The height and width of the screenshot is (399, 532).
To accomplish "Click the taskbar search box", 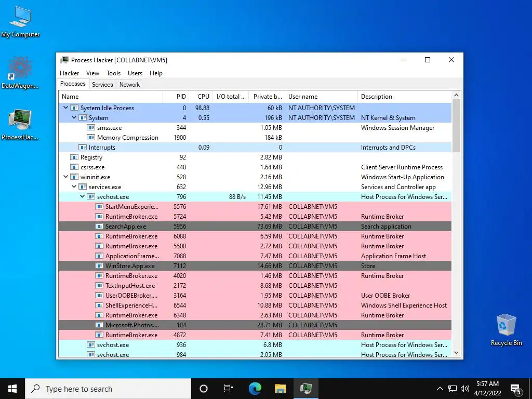I will [108, 389].
